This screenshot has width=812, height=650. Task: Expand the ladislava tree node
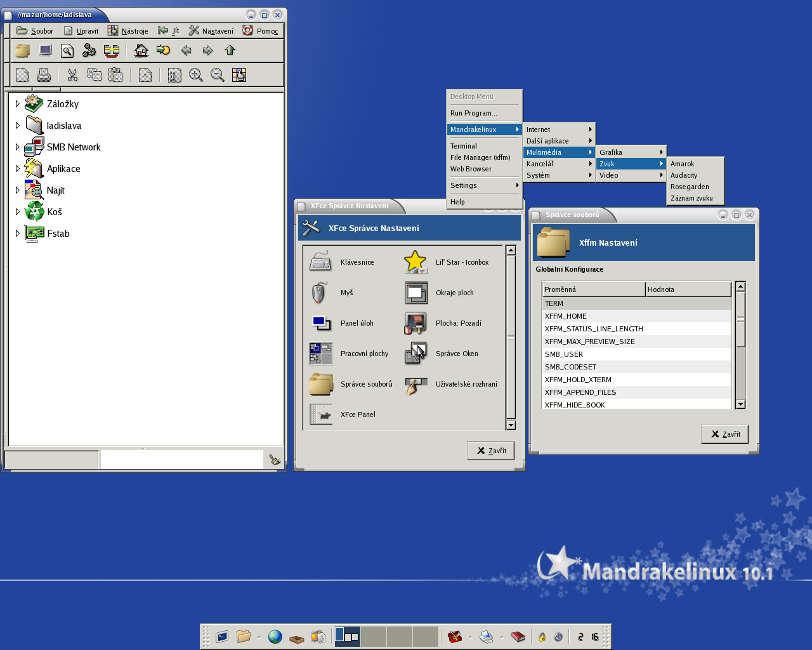coord(17,126)
